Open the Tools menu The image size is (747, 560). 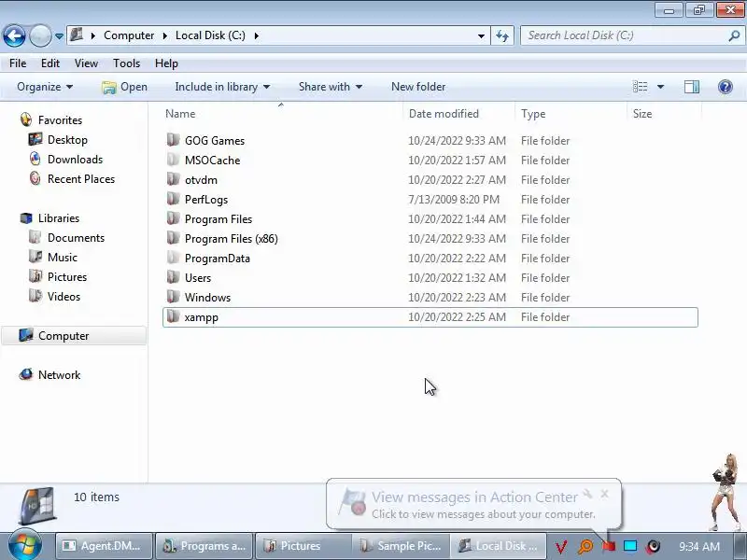tap(126, 63)
